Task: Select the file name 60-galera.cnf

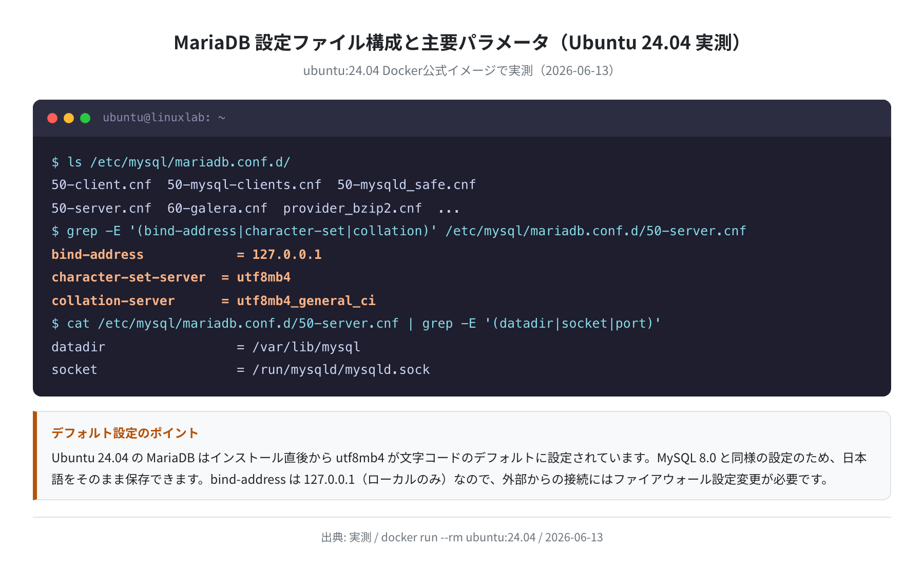Action: tap(217, 208)
